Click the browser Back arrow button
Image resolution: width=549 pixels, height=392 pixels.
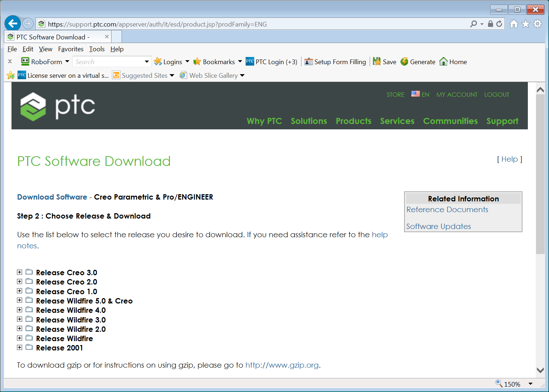13,24
